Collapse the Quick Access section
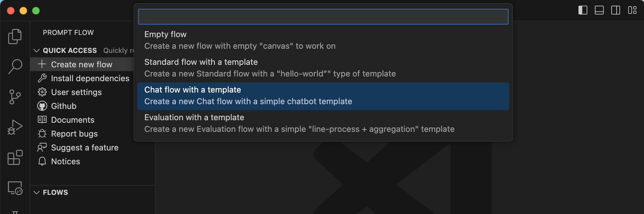Screen dimensions: 644x214 click(x=37, y=51)
